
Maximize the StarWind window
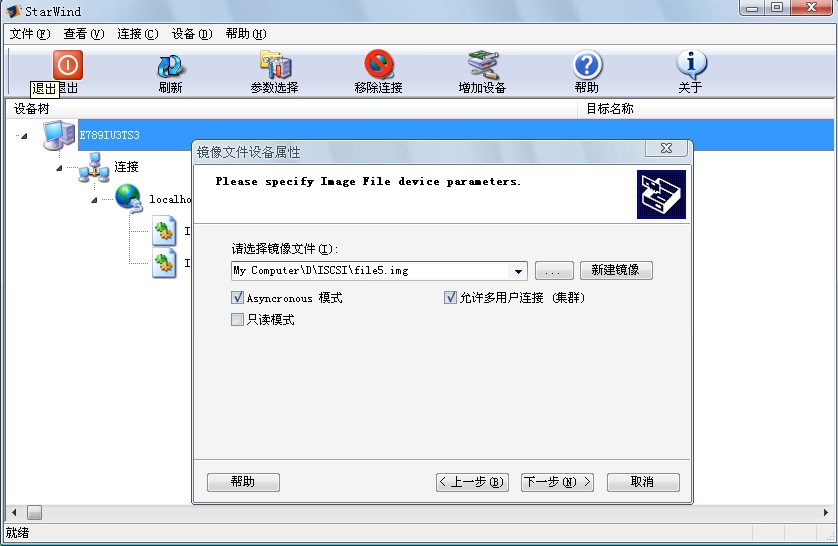777,7
